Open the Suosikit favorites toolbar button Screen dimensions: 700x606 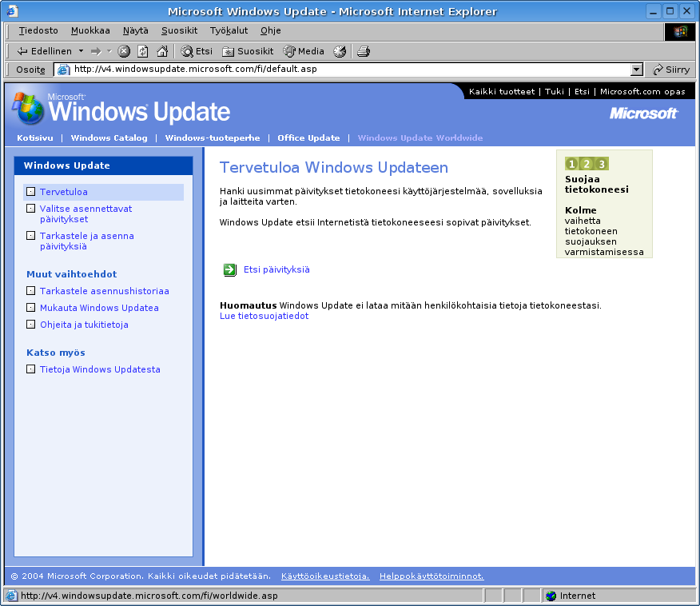[x=248, y=51]
